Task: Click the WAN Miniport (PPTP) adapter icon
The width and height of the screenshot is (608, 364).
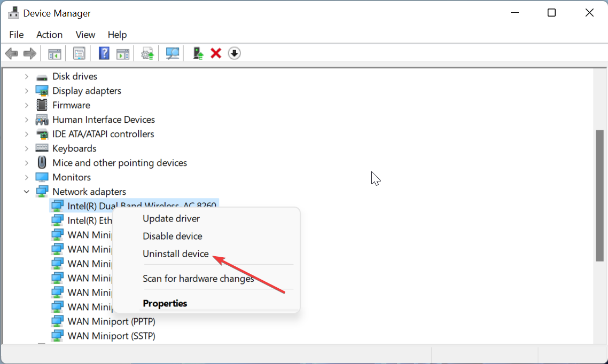Action: 57,321
